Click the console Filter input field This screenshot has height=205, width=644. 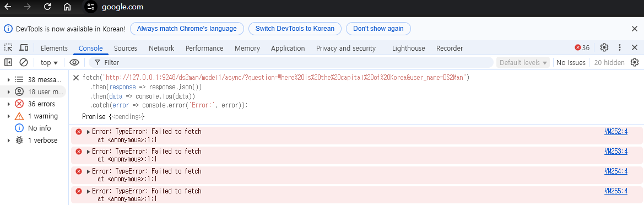pyautogui.click(x=291, y=62)
